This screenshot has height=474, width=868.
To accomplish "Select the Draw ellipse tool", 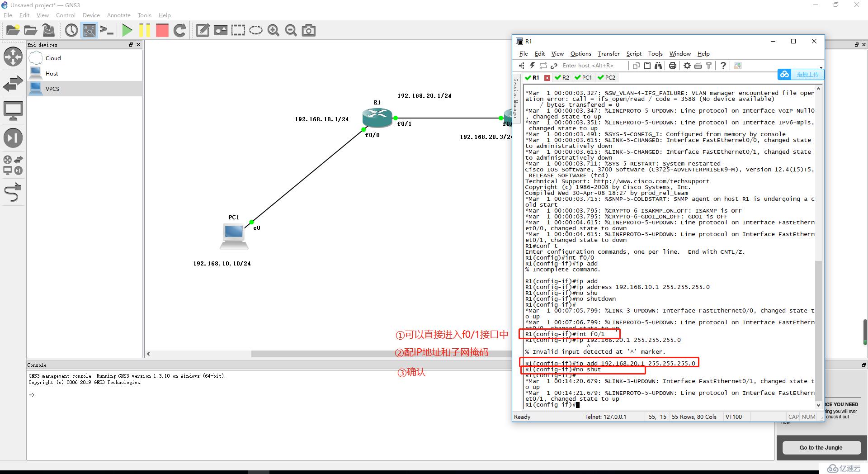I will click(x=255, y=30).
